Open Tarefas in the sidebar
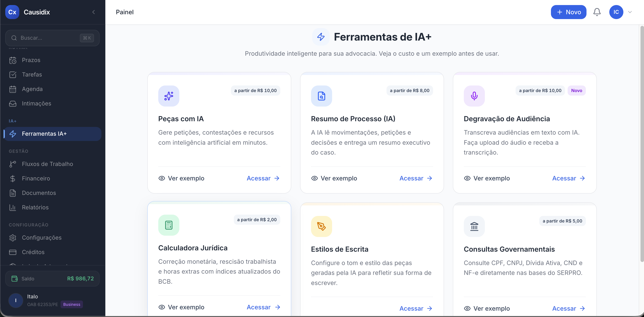The image size is (644, 317). 52,75
